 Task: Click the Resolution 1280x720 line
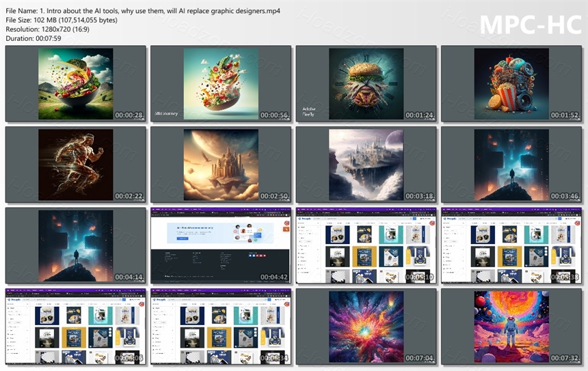click(48, 29)
